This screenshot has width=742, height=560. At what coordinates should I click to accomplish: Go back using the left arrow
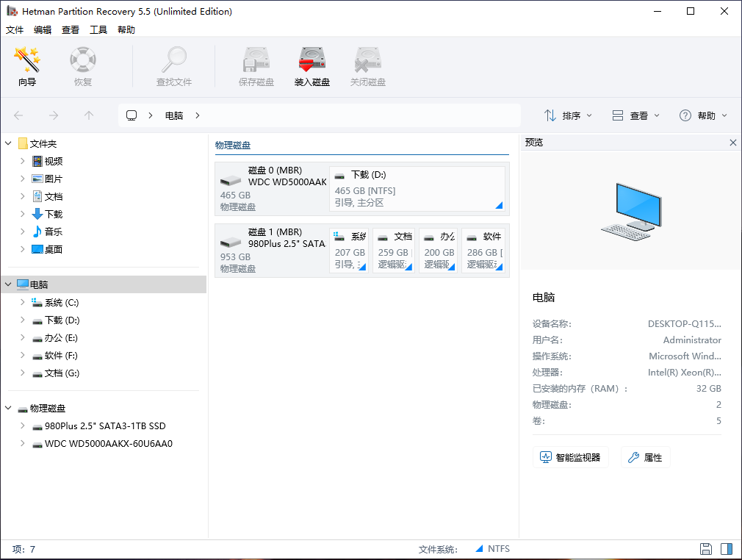[18, 115]
